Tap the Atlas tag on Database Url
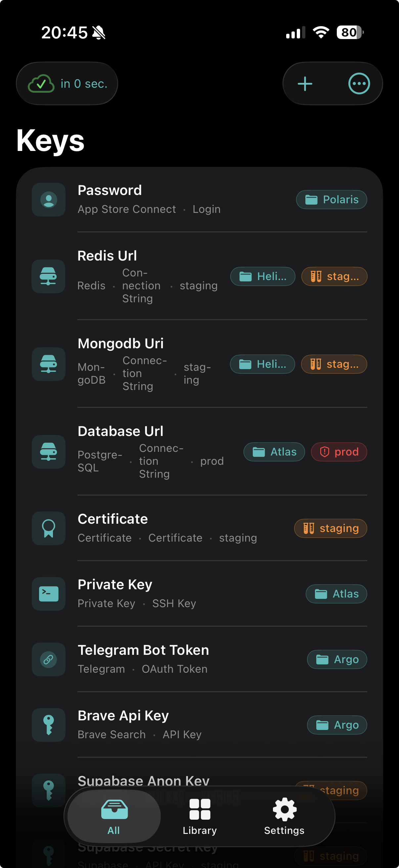The image size is (399, 868). pyautogui.click(x=274, y=452)
